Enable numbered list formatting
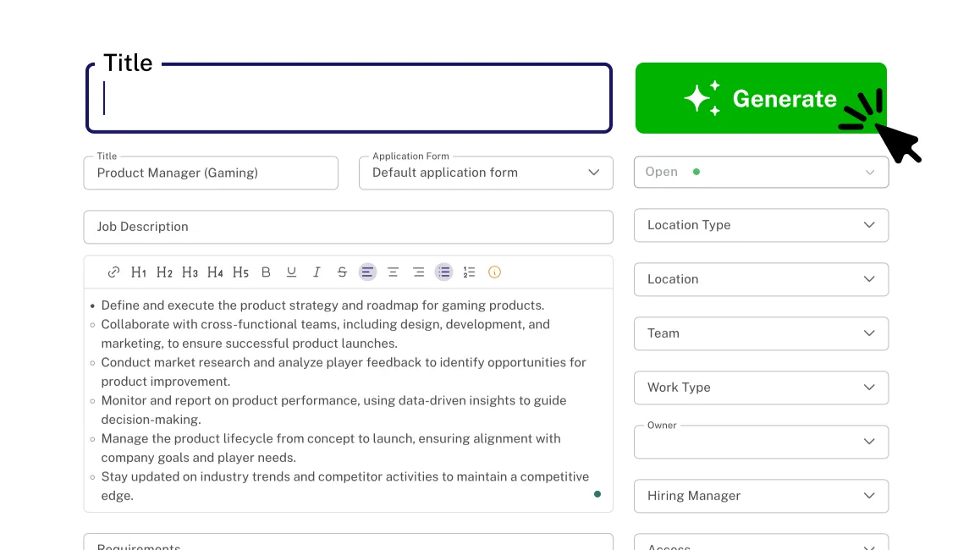Viewport: 980px width, 550px height. (470, 272)
